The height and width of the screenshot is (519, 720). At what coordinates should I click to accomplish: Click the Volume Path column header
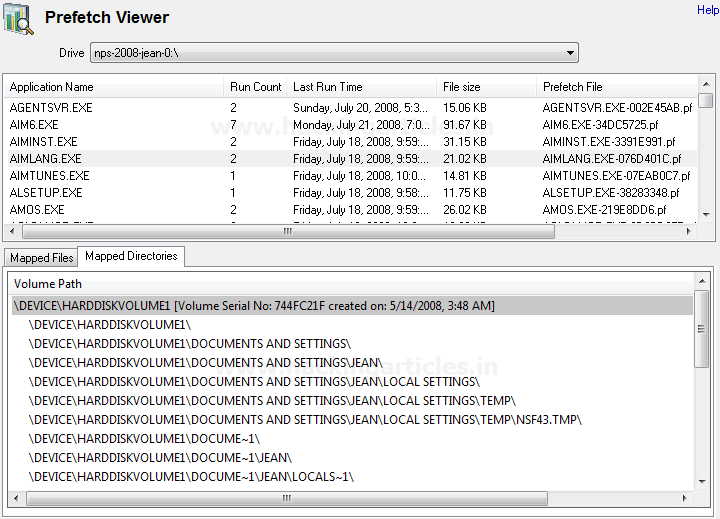pyautogui.click(x=48, y=284)
